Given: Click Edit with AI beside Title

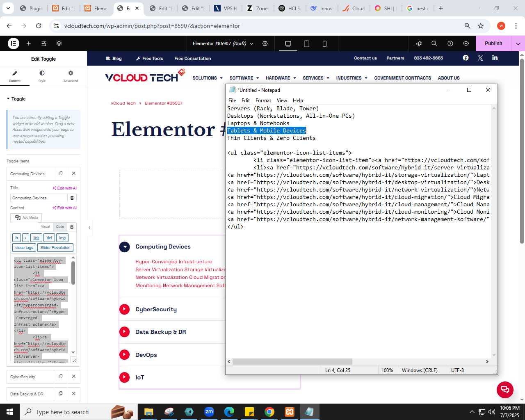Looking at the screenshot, I should pyautogui.click(x=64, y=188).
